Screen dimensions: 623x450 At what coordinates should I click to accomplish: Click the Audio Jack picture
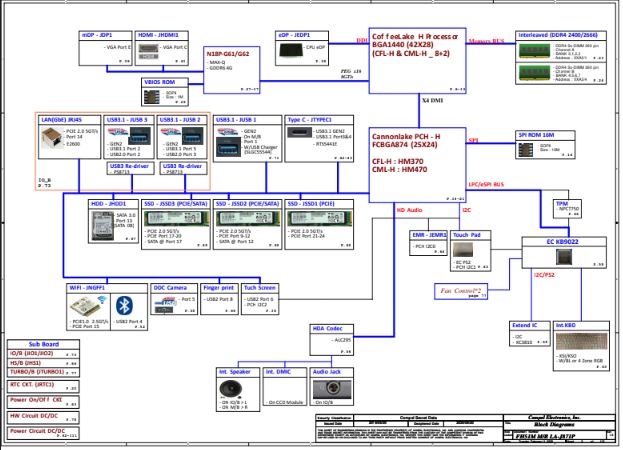click(x=332, y=389)
